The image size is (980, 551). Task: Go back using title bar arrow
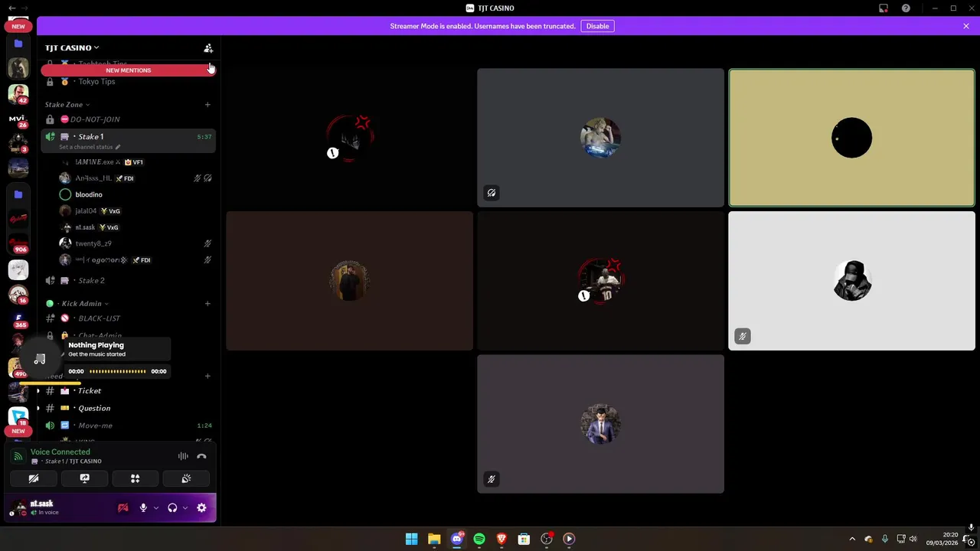pos(11,8)
